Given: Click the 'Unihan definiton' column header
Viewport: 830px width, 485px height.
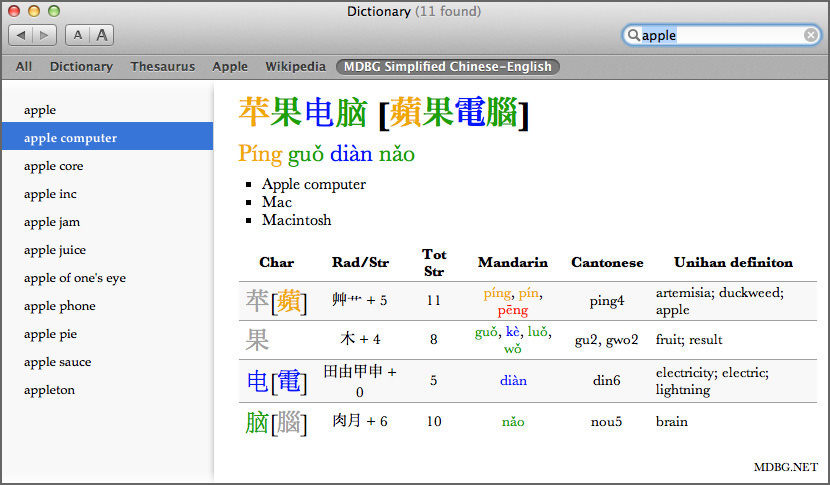Looking at the screenshot, I should click(733, 263).
